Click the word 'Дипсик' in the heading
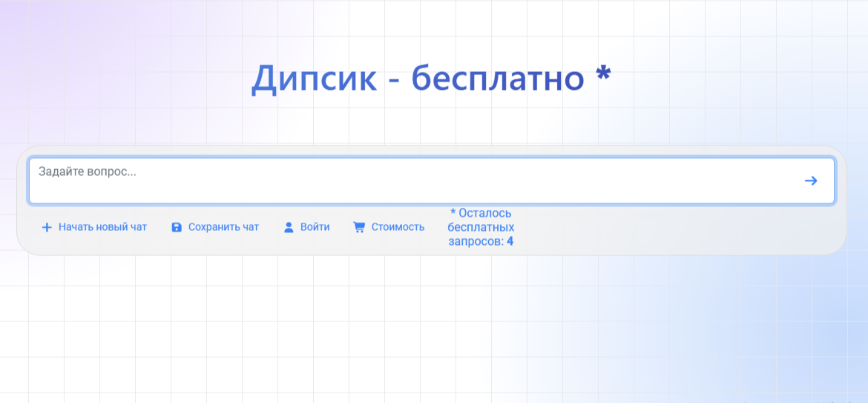This screenshot has height=403, width=868. click(x=313, y=79)
